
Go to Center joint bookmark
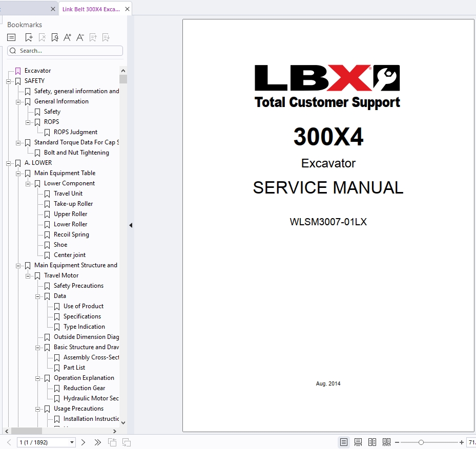point(70,255)
